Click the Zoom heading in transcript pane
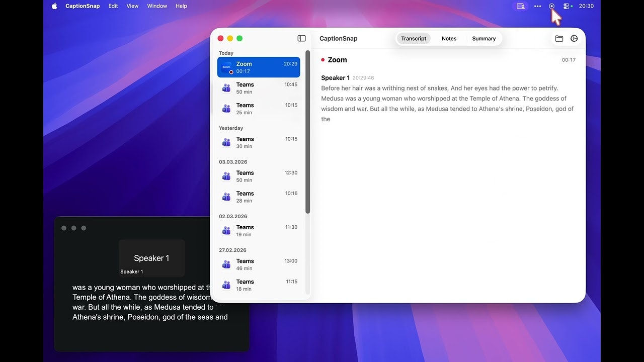The image size is (644, 362). (x=337, y=60)
